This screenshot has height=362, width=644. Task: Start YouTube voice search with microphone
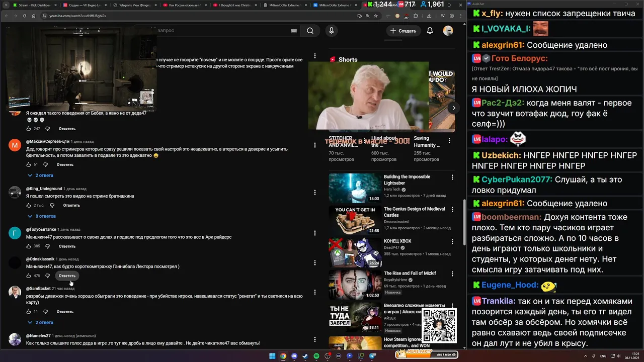[331, 31]
